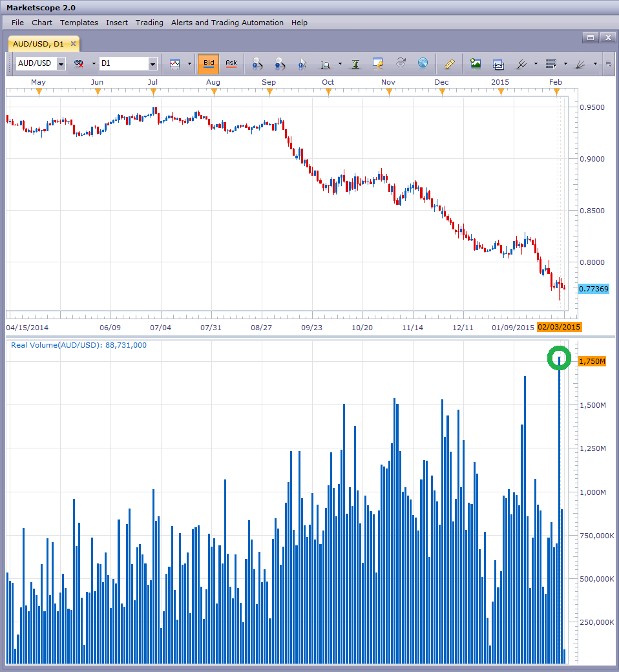Viewport: 619px width, 672px height.
Task: Click the Fibonacci levels tool icon
Action: click(x=551, y=64)
